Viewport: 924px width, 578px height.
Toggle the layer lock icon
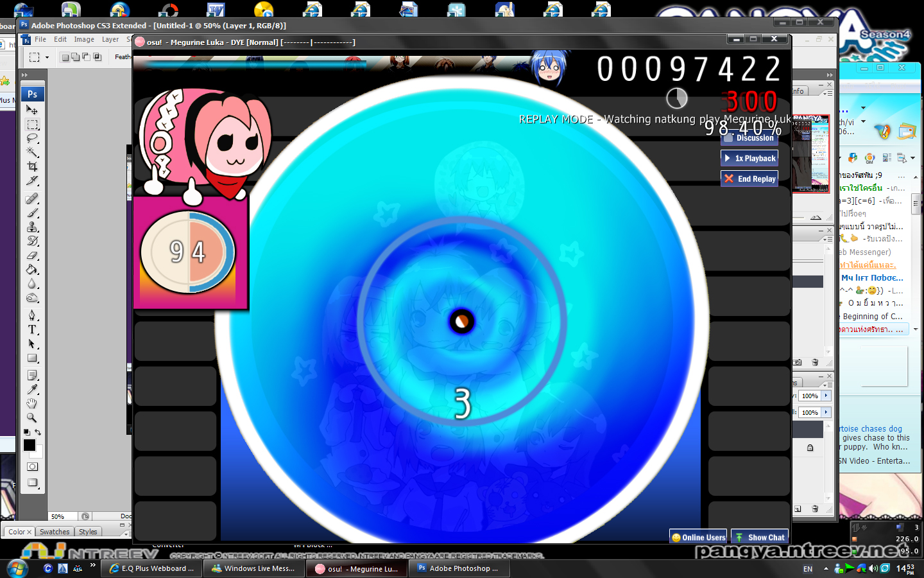coord(810,448)
